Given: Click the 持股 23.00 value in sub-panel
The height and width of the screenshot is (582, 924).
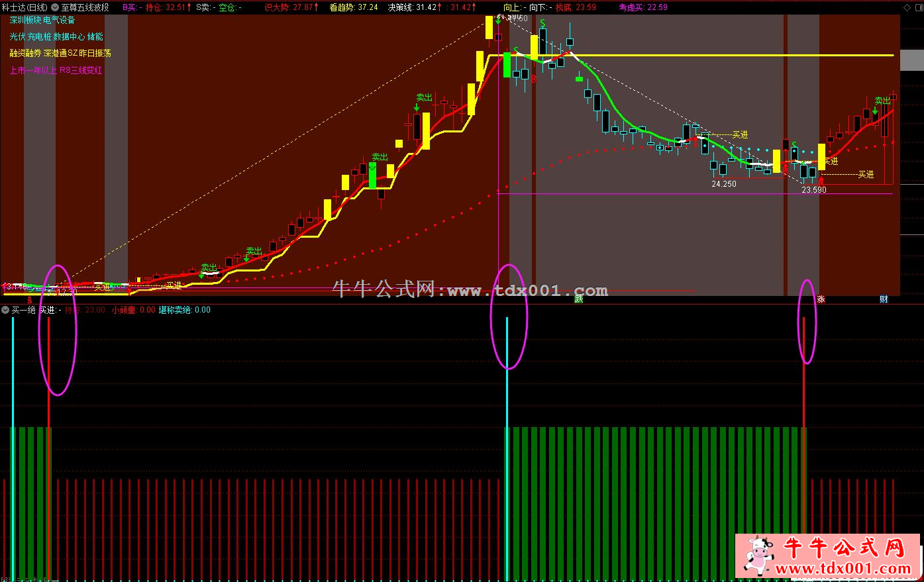Looking at the screenshot, I should pyautogui.click(x=85, y=310).
